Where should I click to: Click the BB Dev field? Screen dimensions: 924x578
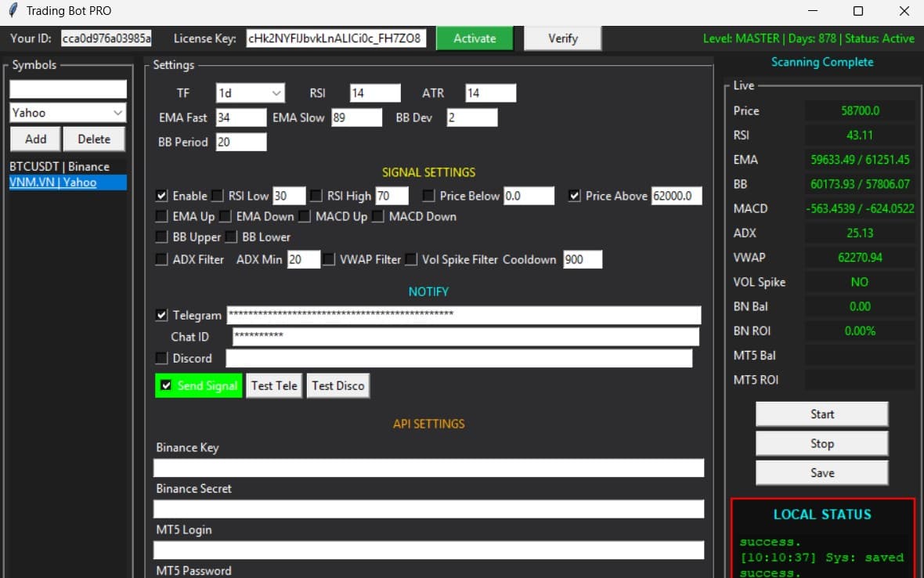coord(472,117)
